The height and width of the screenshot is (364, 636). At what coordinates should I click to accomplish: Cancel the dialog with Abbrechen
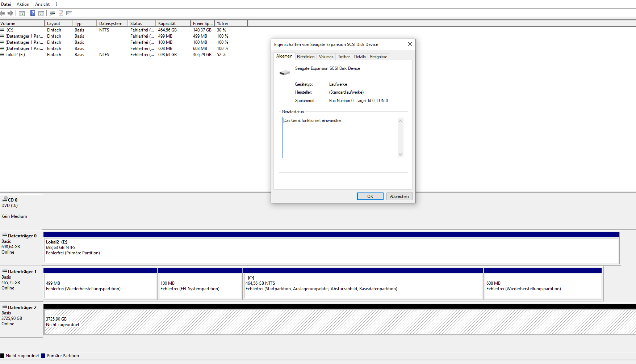[399, 196]
